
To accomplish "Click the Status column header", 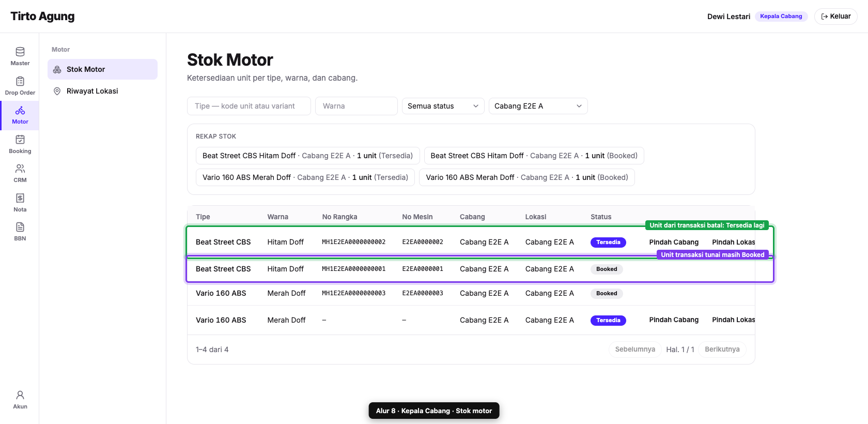I will point(601,217).
